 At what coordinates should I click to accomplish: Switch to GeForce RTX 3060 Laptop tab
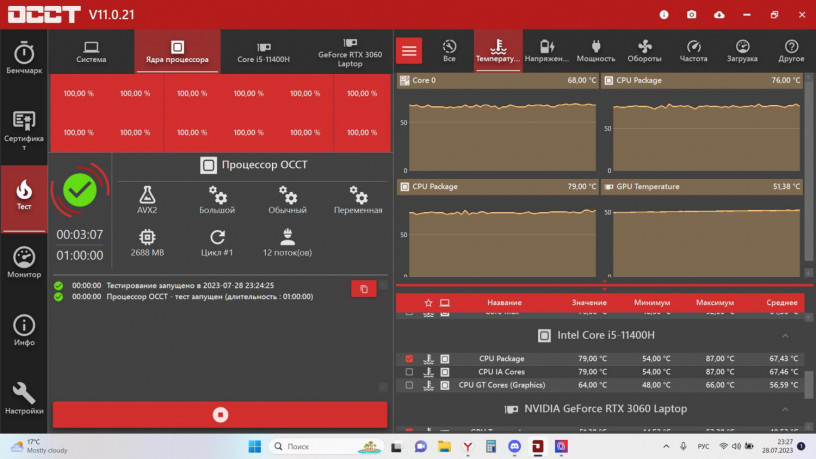(350, 52)
